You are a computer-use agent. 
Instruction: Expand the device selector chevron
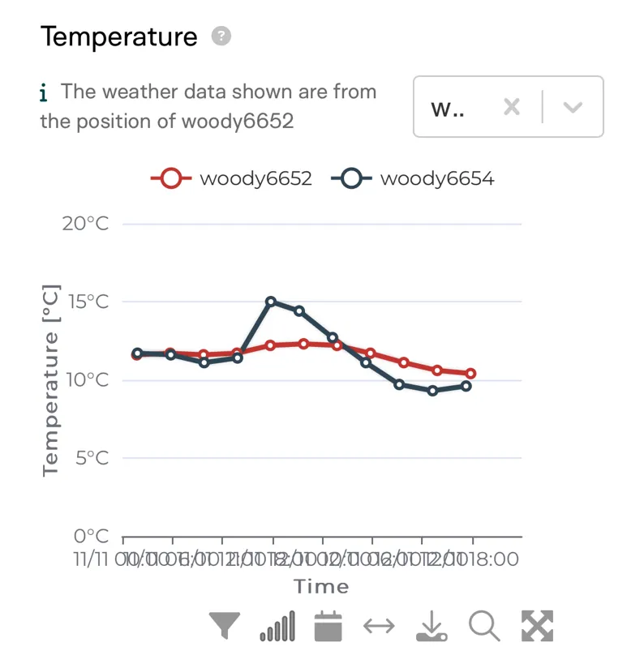click(x=573, y=106)
